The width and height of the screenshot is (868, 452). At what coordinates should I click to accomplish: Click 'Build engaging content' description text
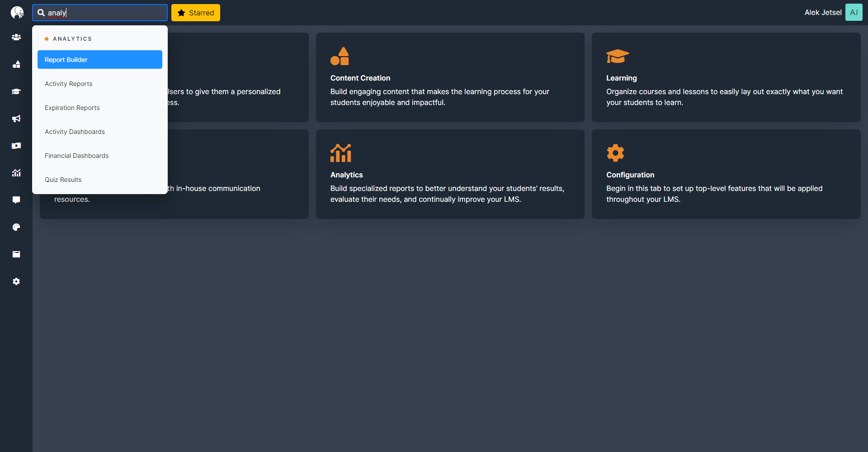(439, 97)
